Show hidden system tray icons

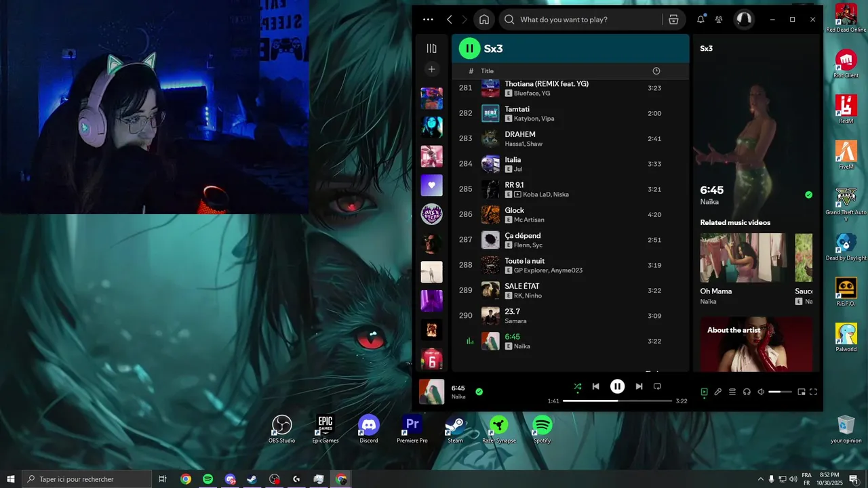[x=760, y=479]
